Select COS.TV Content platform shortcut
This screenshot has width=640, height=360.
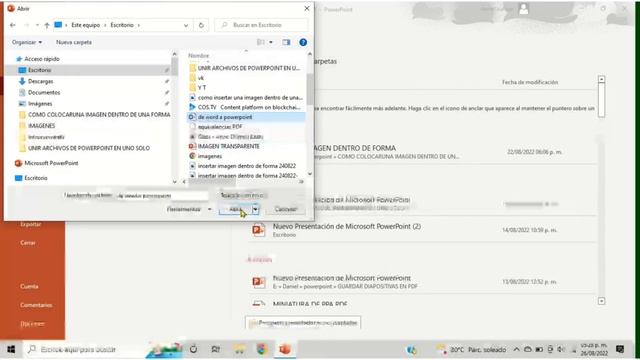249,107
